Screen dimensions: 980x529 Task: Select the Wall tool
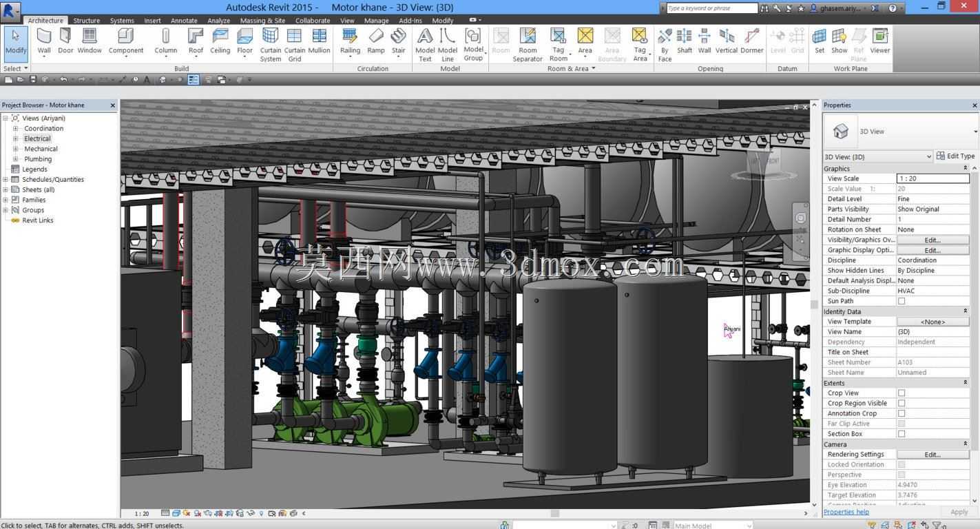click(44, 41)
